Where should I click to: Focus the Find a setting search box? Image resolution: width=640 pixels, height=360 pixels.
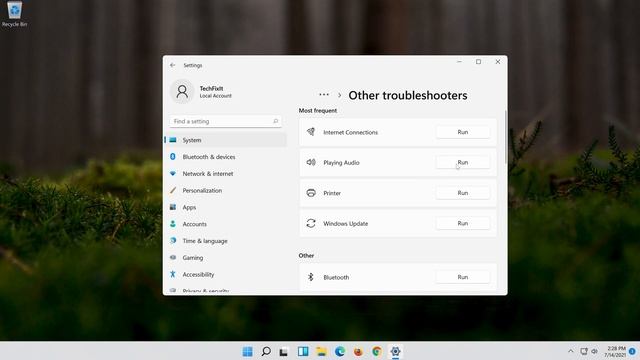(x=225, y=121)
